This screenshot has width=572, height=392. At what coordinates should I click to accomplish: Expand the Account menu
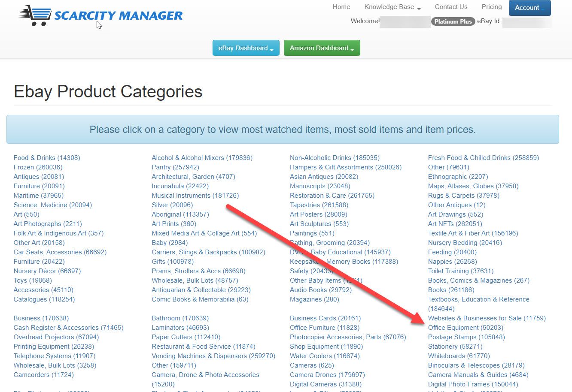click(x=530, y=8)
